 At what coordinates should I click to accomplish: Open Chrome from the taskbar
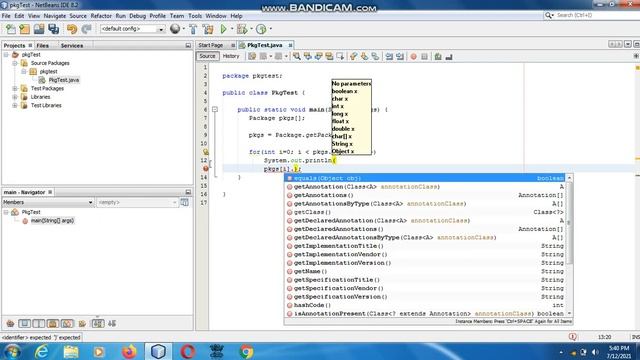[x=246, y=351]
